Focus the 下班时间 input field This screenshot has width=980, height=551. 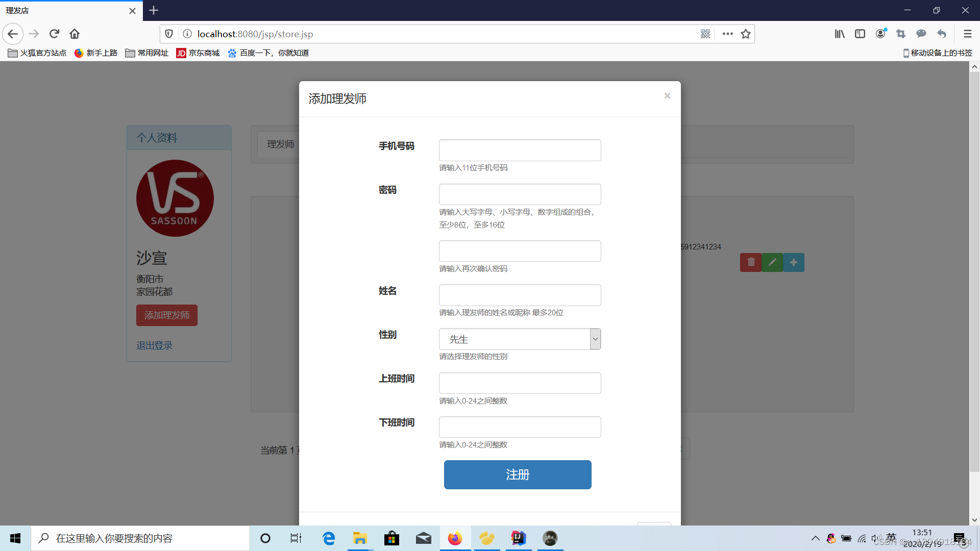(520, 427)
